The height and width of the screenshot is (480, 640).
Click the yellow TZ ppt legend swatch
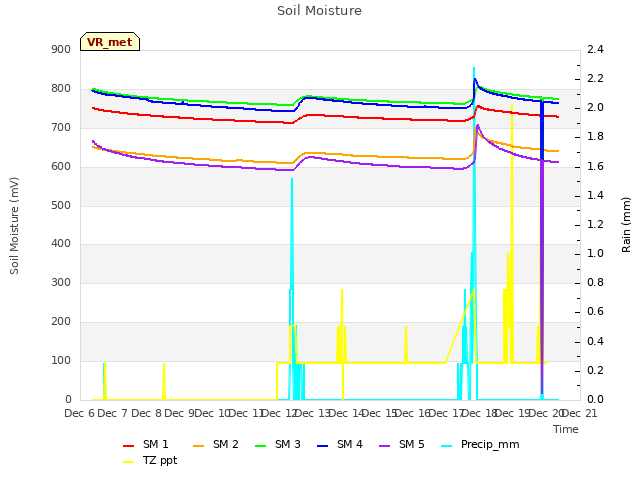pyautogui.click(x=129, y=462)
